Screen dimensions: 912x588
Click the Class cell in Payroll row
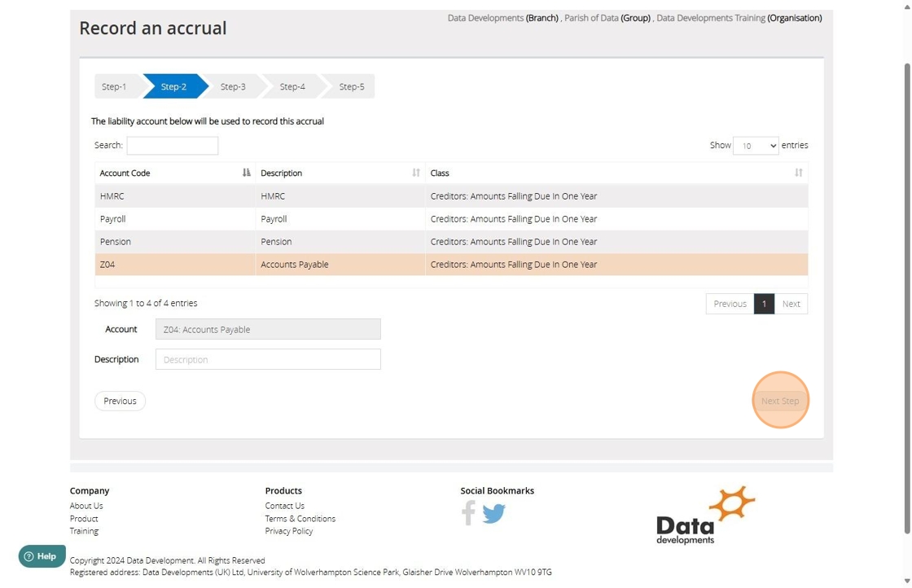[616, 219]
